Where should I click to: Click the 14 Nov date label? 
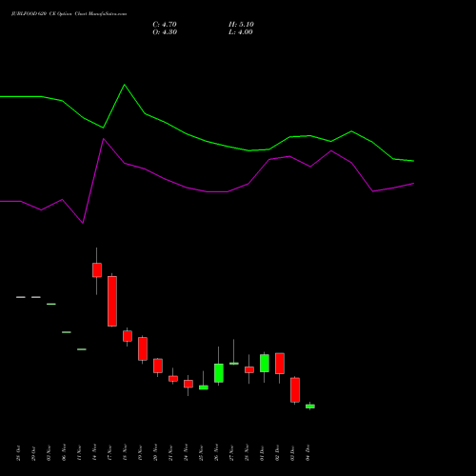click(94, 453)
